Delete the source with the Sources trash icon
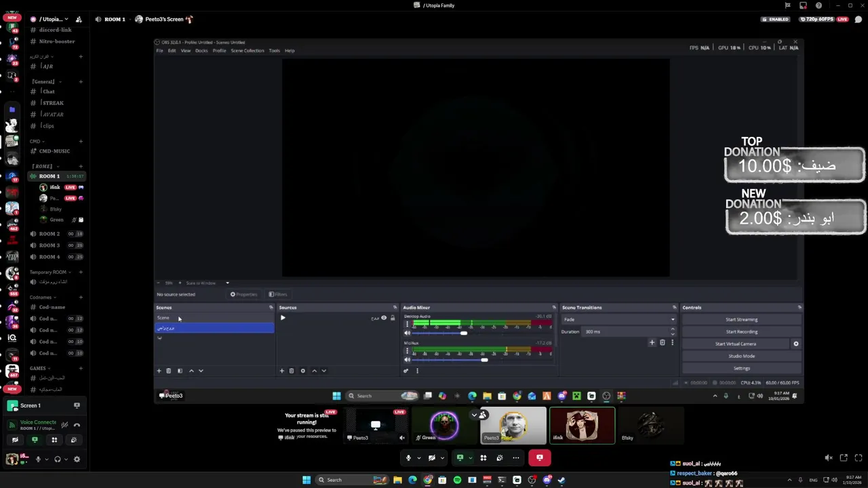The height and width of the screenshot is (488, 868). click(292, 371)
